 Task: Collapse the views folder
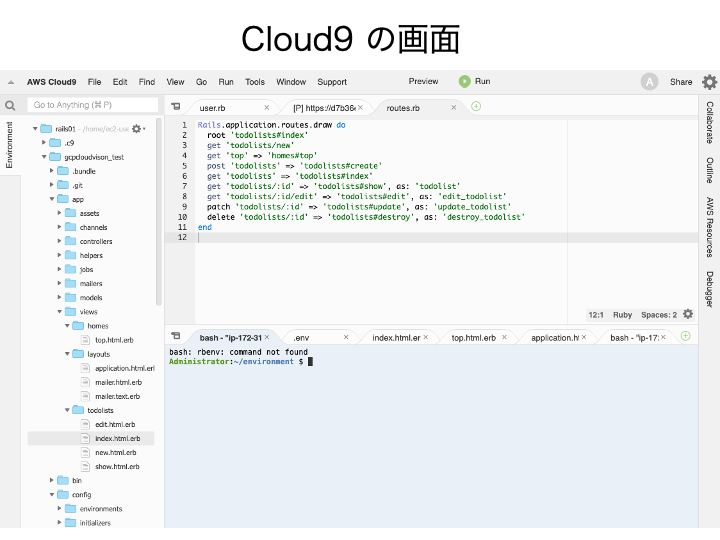pos(59,312)
